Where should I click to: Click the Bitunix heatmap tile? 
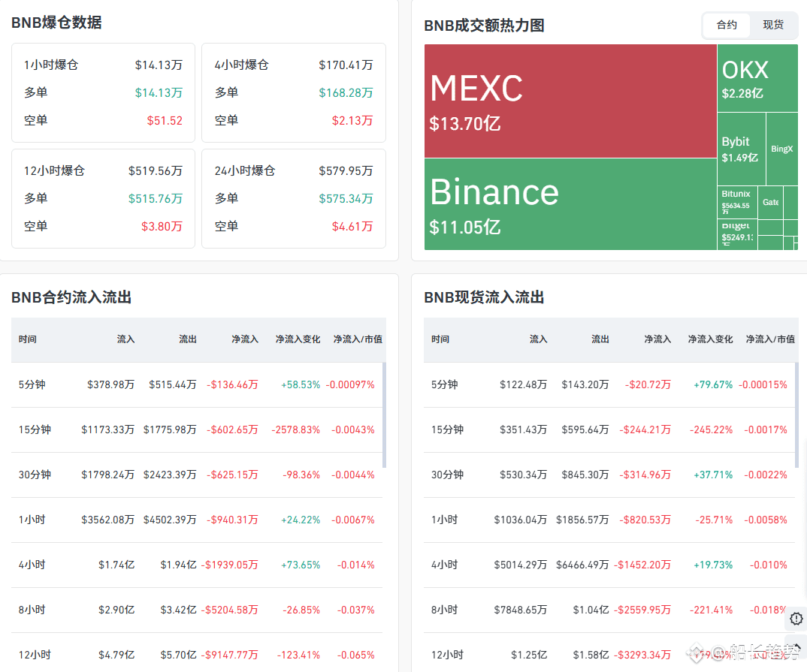[737, 201]
